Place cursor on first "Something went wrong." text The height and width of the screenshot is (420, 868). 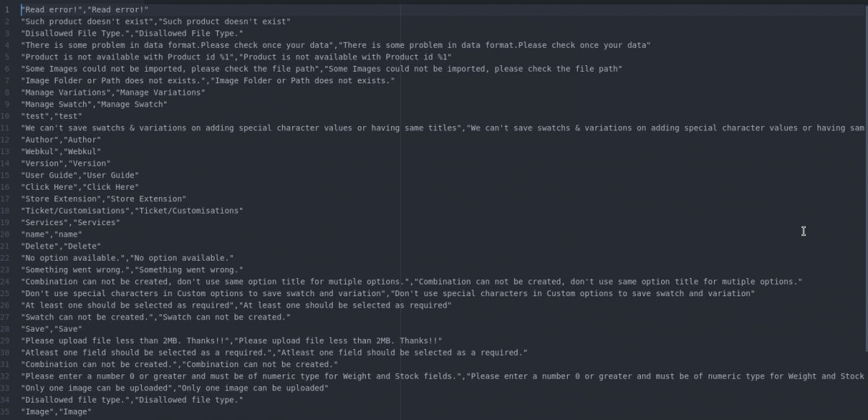pyautogui.click(x=77, y=270)
